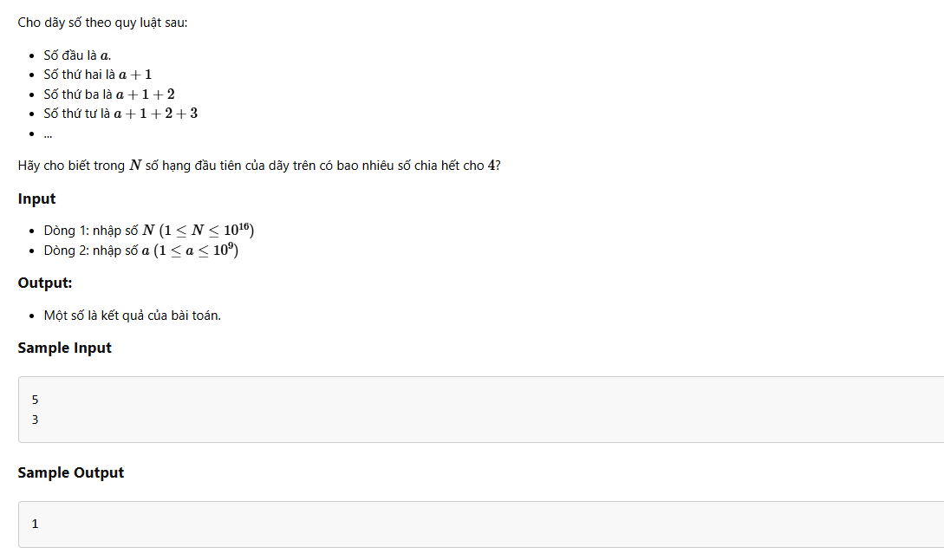Click the "Số thứ hai là a + 1" bullet
Viewport: 944px width, 560px height.
click(98, 75)
